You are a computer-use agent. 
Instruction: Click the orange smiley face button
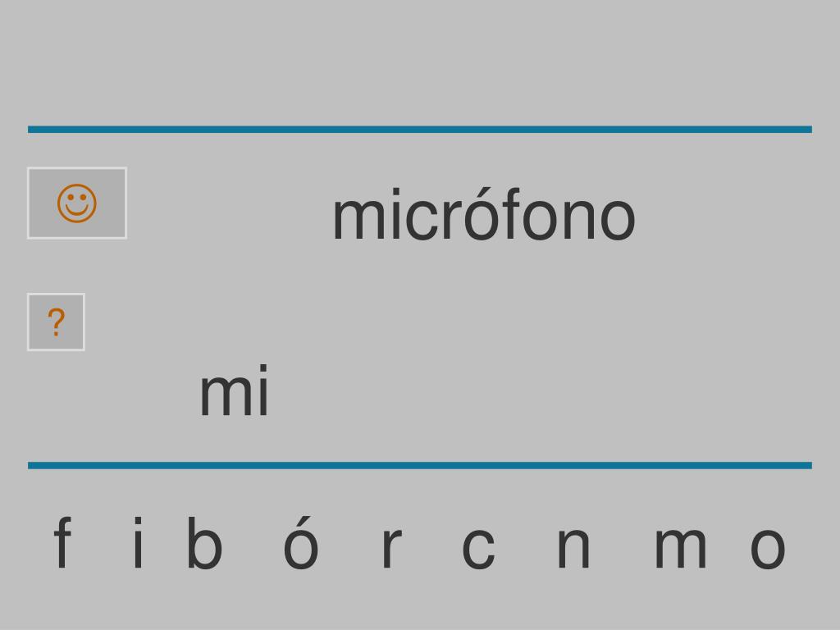pos(77,203)
